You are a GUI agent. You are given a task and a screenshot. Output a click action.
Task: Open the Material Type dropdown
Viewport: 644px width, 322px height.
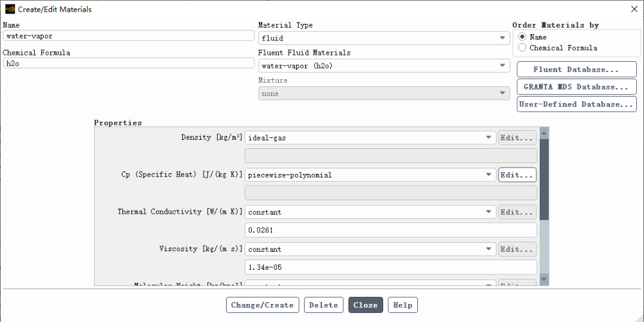pos(384,39)
